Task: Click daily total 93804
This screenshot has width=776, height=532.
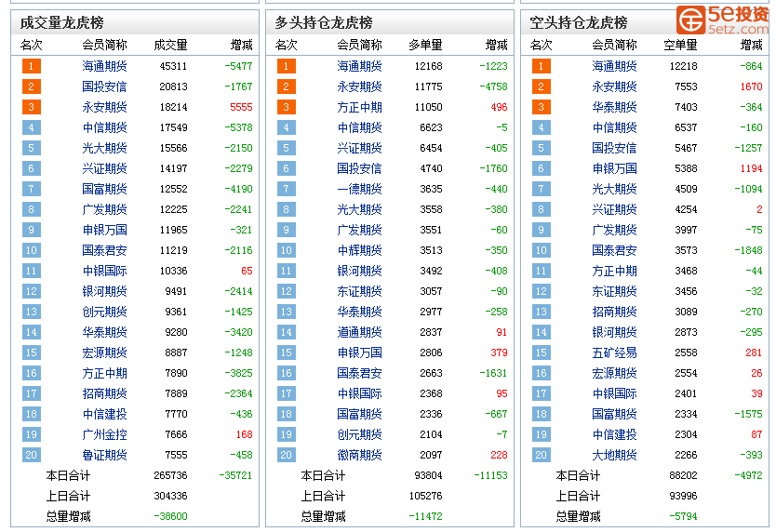Action: click(x=429, y=475)
